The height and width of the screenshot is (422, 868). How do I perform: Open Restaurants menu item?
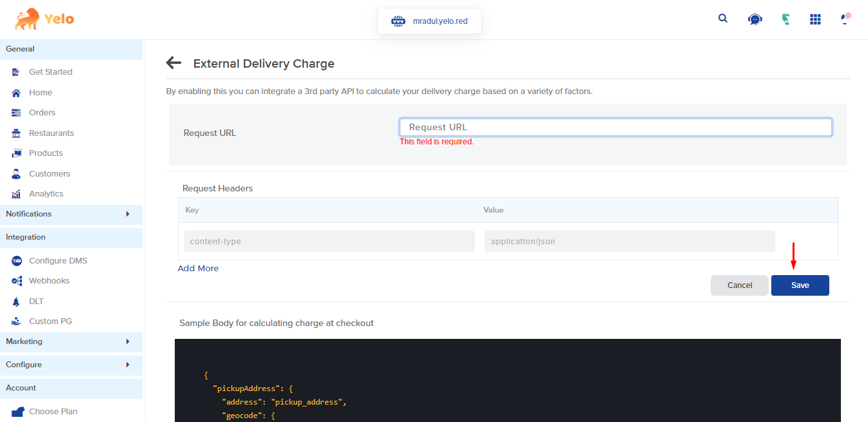click(52, 133)
